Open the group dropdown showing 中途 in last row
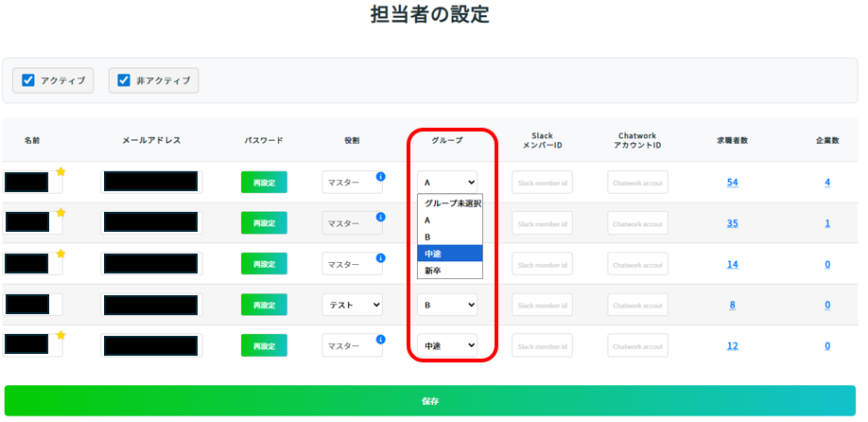 coord(447,345)
